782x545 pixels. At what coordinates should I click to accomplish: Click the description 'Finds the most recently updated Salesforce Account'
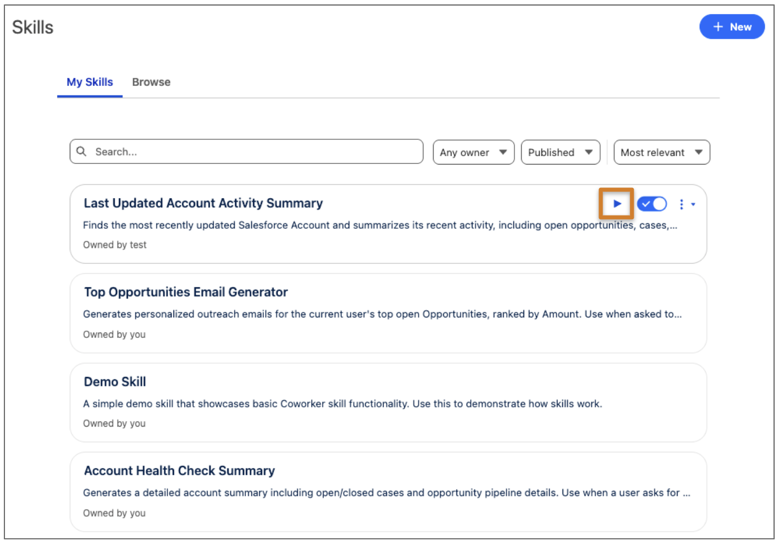pyautogui.click(x=380, y=225)
